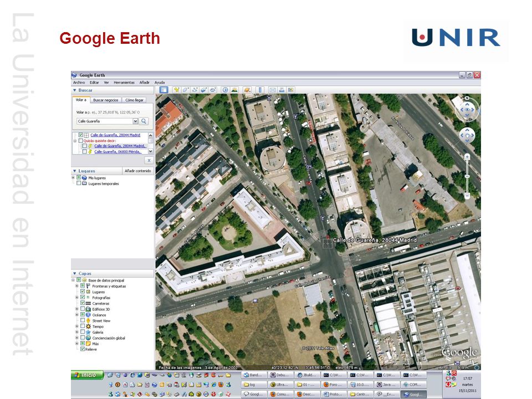The width and height of the screenshot is (532, 399).
Task: Click the Street View pegman layer icon
Action: [x=88, y=321]
